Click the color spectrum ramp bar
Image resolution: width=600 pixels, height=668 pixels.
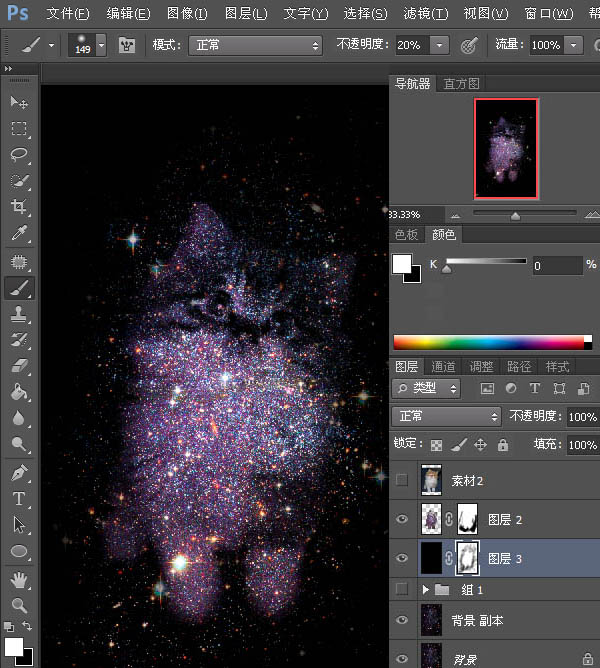[x=492, y=342]
